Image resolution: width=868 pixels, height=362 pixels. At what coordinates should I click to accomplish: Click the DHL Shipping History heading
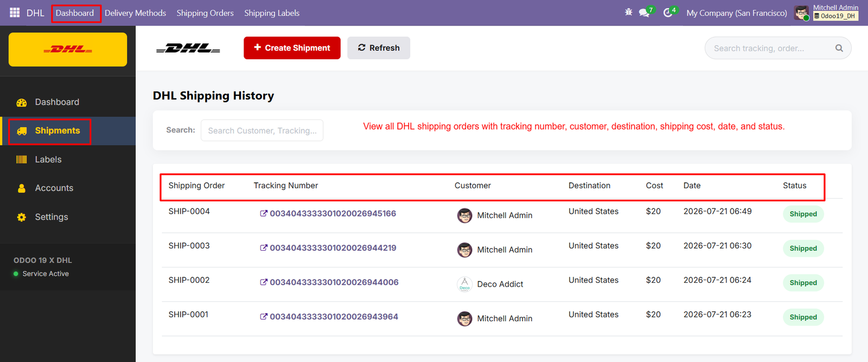coord(213,96)
